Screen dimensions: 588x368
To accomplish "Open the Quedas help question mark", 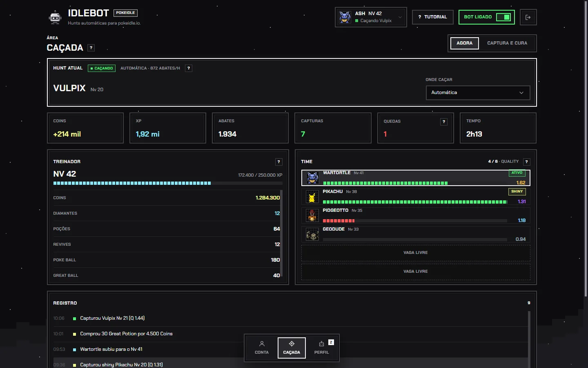I will (444, 122).
